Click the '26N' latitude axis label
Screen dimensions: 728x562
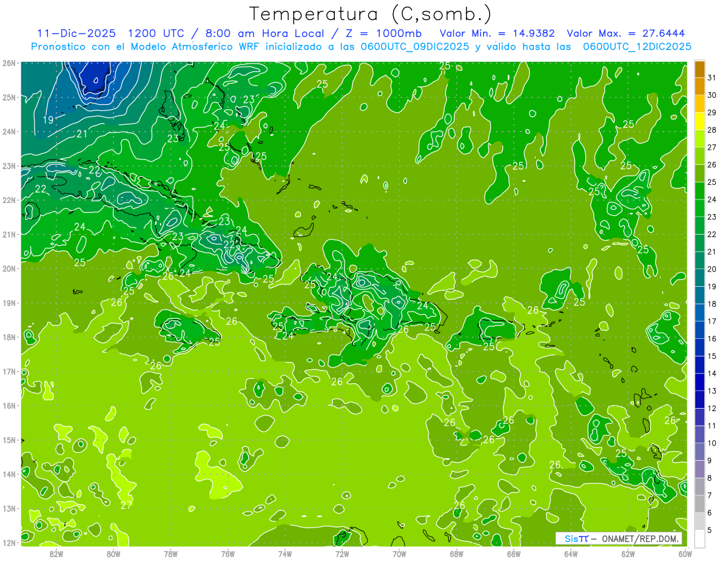tap(10, 63)
